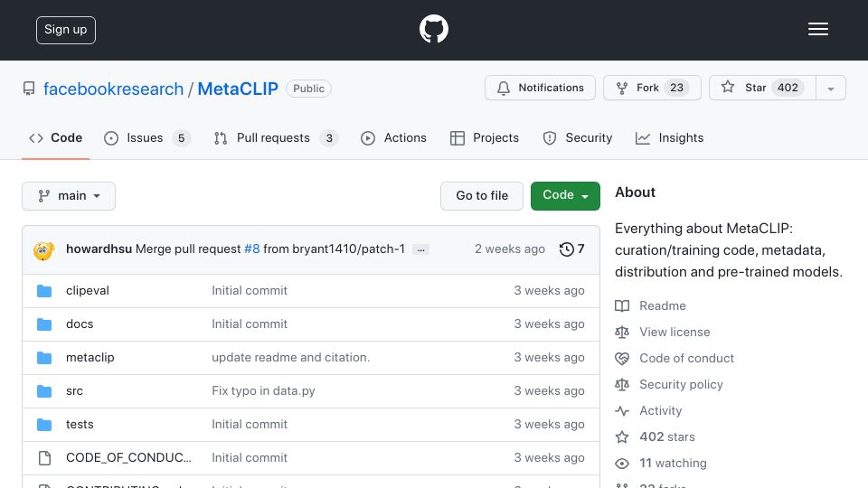Open 'Fix typo in data.py' commit
This screenshot has width=868, height=488.
[263, 390]
